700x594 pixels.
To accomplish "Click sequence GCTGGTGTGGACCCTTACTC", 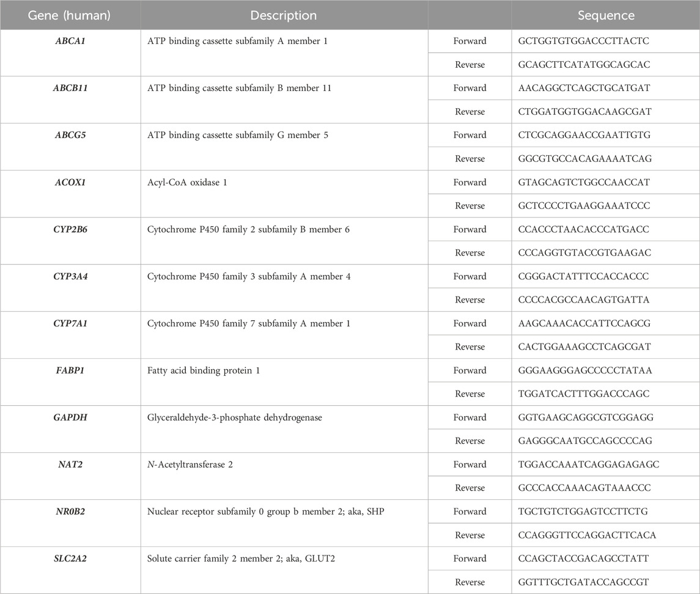I will point(583,41).
